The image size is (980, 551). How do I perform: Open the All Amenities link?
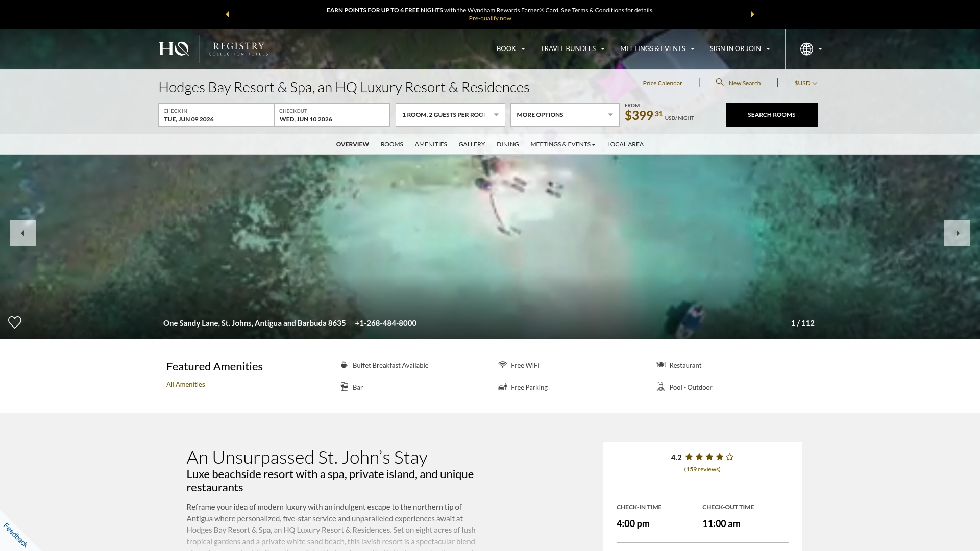[186, 384]
